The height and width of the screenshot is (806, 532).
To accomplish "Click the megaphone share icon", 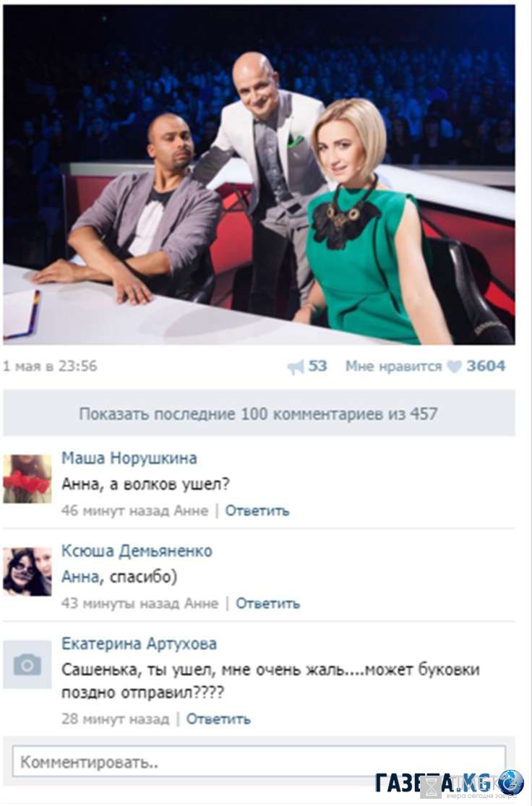I will point(296,367).
